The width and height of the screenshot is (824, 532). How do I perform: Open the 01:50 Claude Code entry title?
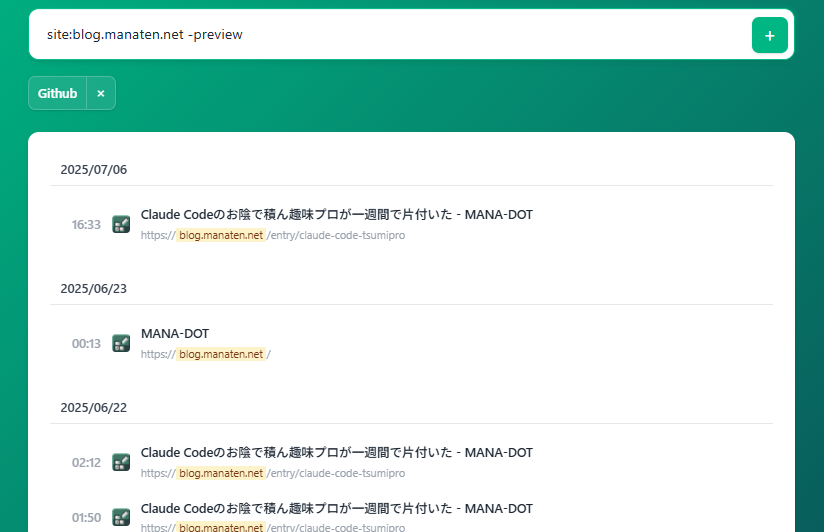pos(336,508)
